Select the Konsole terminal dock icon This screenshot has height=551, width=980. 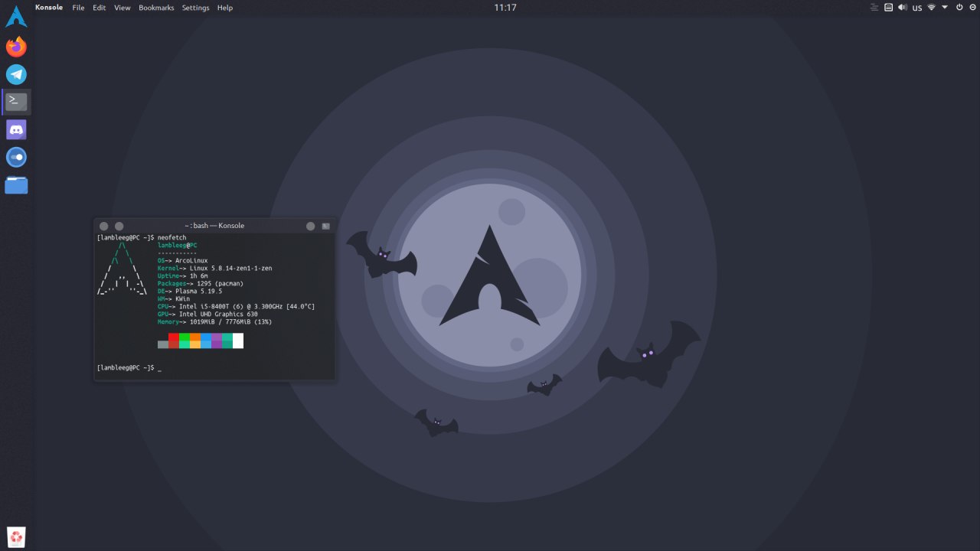pyautogui.click(x=16, y=102)
